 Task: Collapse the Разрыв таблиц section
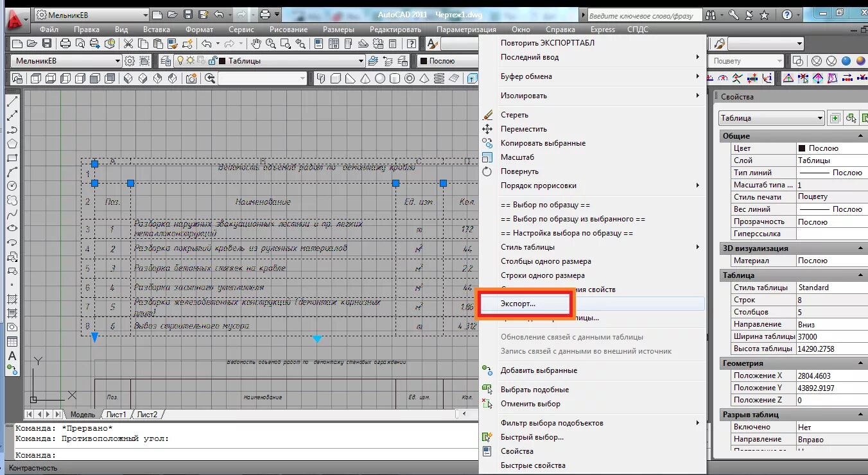pyautogui.click(x=860, y=415)
